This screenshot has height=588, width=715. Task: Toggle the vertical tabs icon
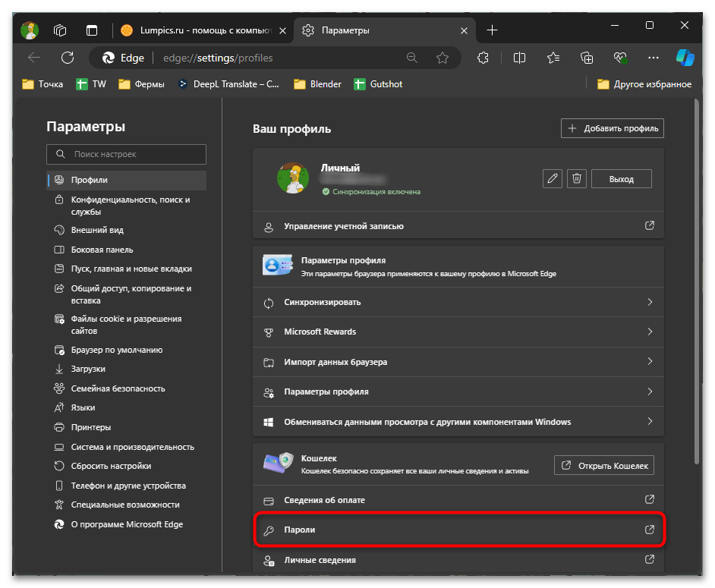pos(92,30)
